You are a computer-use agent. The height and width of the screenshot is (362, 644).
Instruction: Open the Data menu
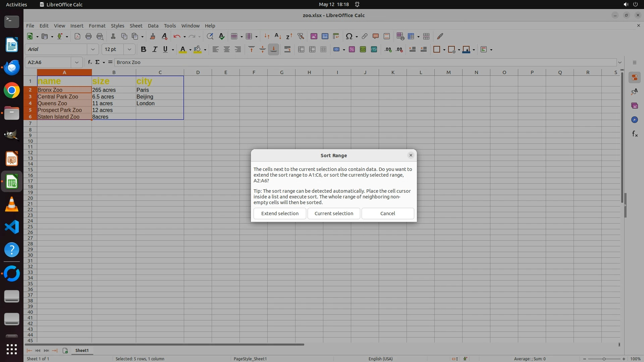153,26
